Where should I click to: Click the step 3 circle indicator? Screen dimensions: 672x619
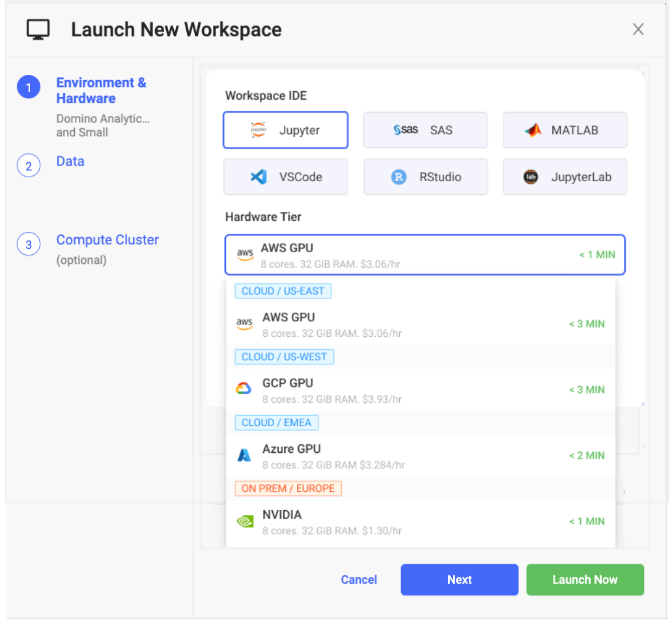tap(29, 244)
